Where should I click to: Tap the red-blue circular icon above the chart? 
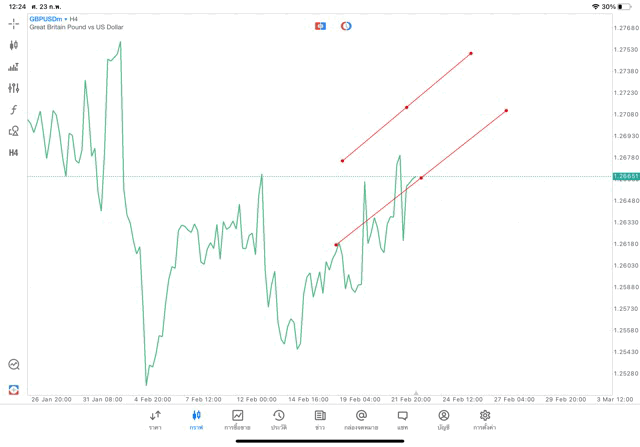coord(346,26)
